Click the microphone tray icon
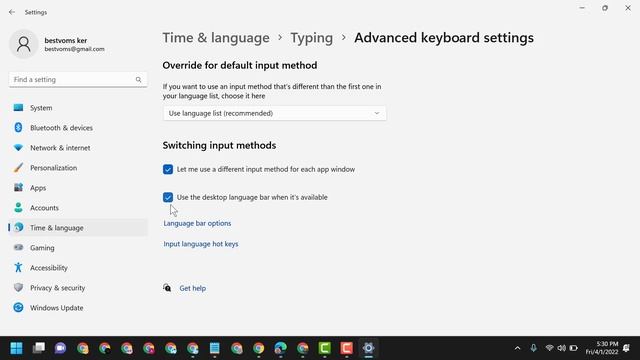This screenshot has height=360, width=640. (533, 348)
